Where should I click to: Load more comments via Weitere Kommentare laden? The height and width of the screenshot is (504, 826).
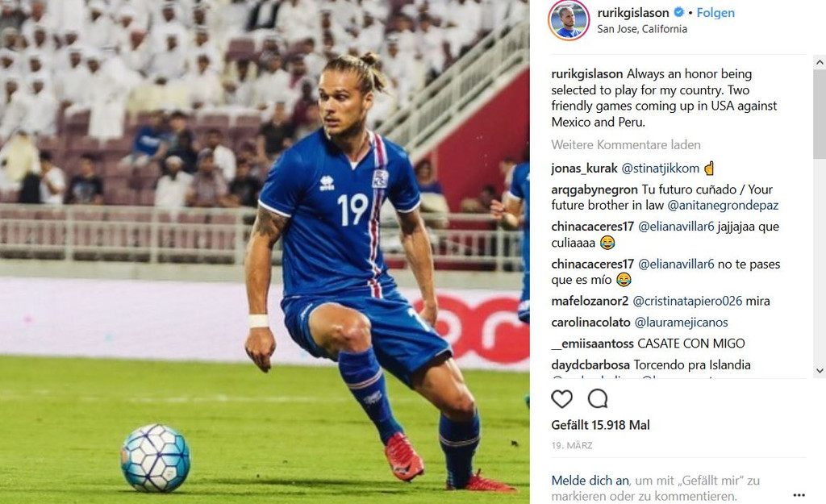[x=626, y=145]
